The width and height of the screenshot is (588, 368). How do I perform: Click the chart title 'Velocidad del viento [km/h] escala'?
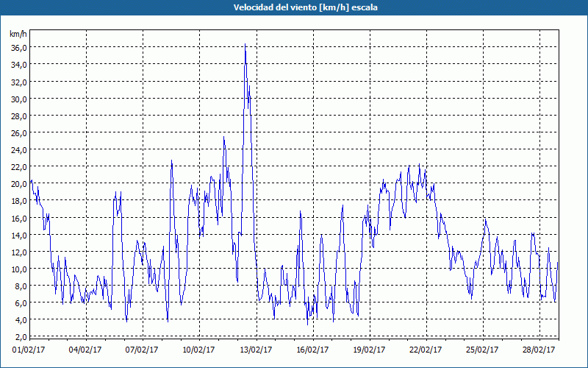(305, 7)
